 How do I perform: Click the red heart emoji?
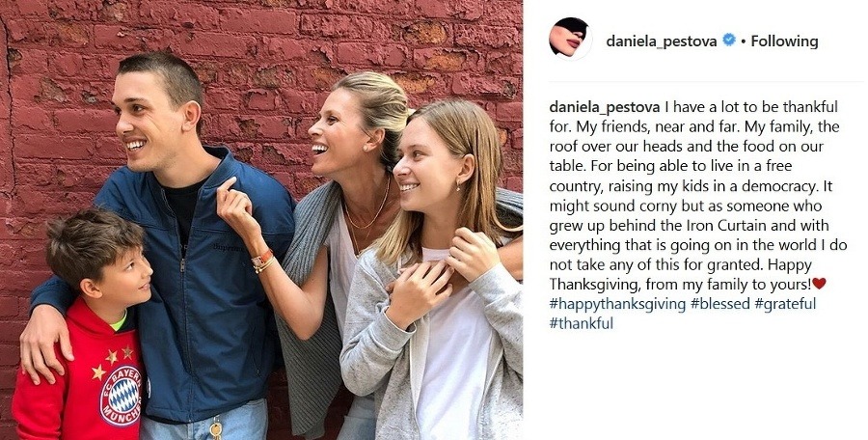[x=819, y=284]
